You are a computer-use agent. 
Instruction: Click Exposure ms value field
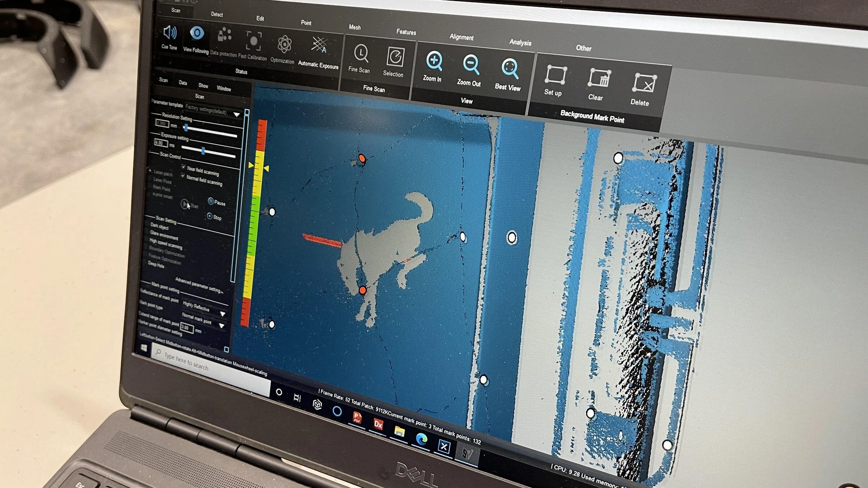(x=161, y=143)
